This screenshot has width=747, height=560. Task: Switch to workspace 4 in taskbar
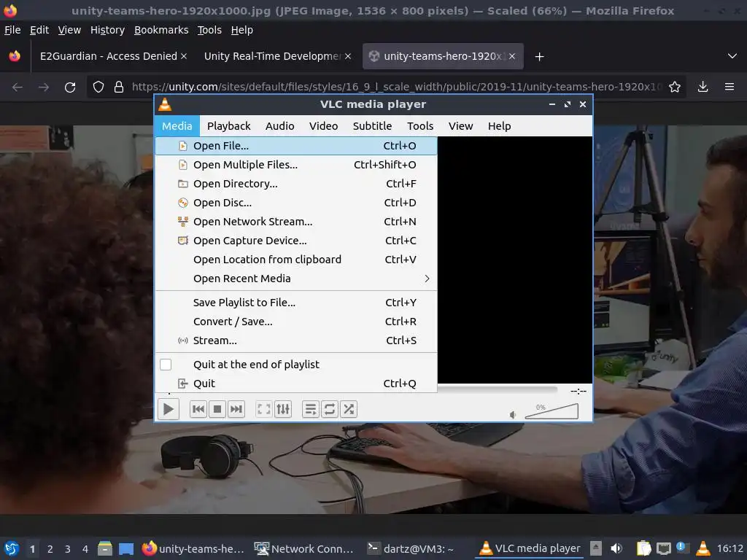(x=85, y=549)
